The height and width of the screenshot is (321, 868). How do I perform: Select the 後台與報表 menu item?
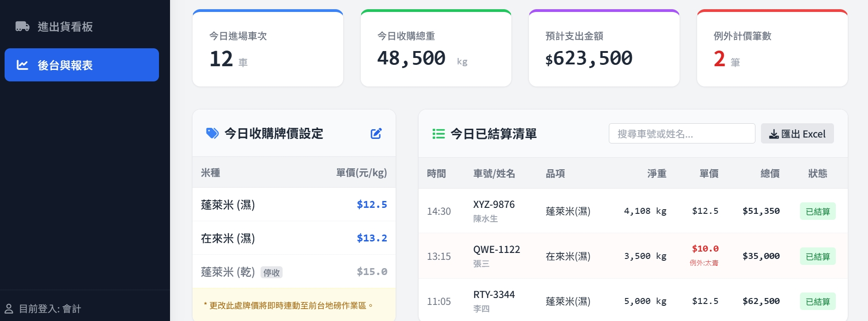pyautogui.click(x=82, y=65)
